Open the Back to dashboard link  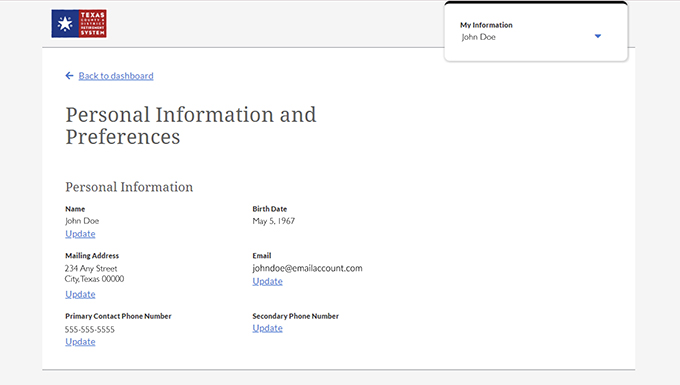coord(116,76)
